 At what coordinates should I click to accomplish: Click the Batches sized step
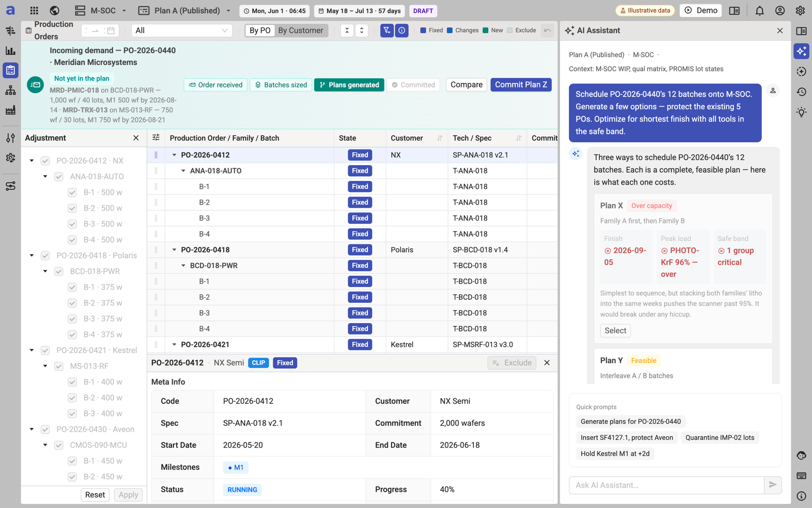pyautogui.click(x=281, y=85)
